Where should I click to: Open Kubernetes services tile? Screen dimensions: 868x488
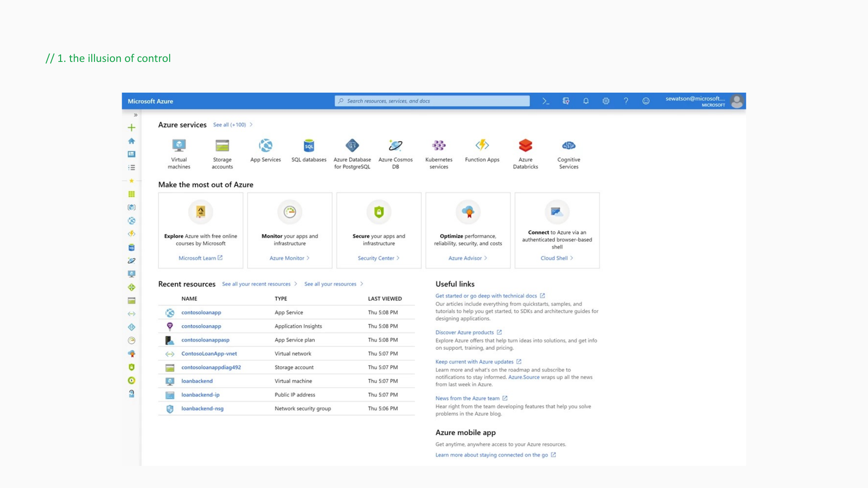pyautogui.click(x=439, y=154)
